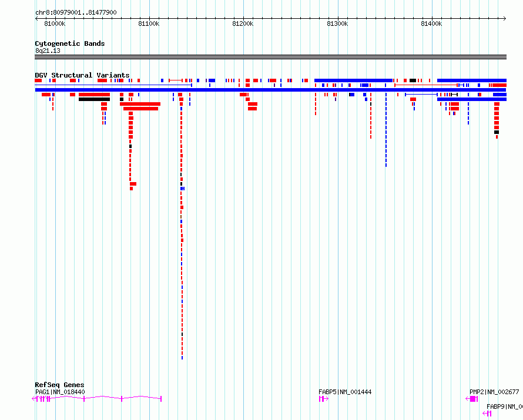This screenshot has width=523, height=420.
Task: Click the PAG1 gene model glyph
Action: 97,399
